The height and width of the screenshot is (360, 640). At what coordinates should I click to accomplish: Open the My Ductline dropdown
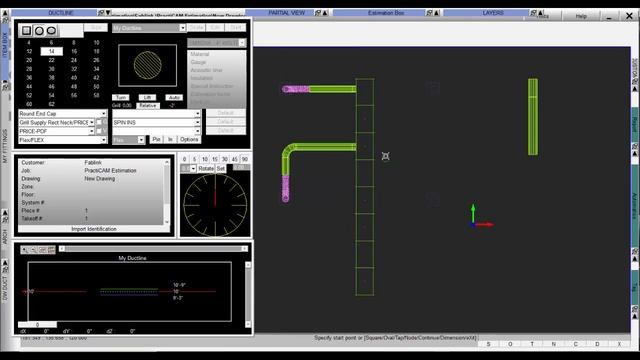point(182,28)
